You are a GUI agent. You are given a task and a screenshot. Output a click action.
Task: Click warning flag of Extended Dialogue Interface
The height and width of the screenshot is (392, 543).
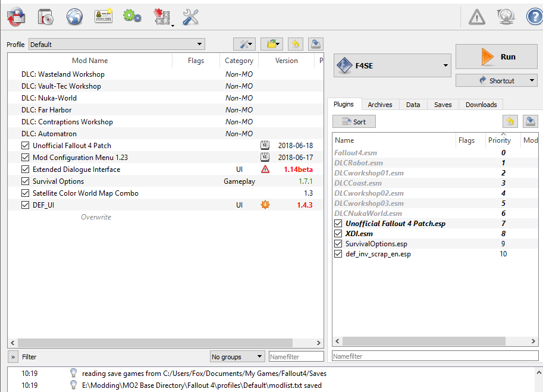(265, 170)
